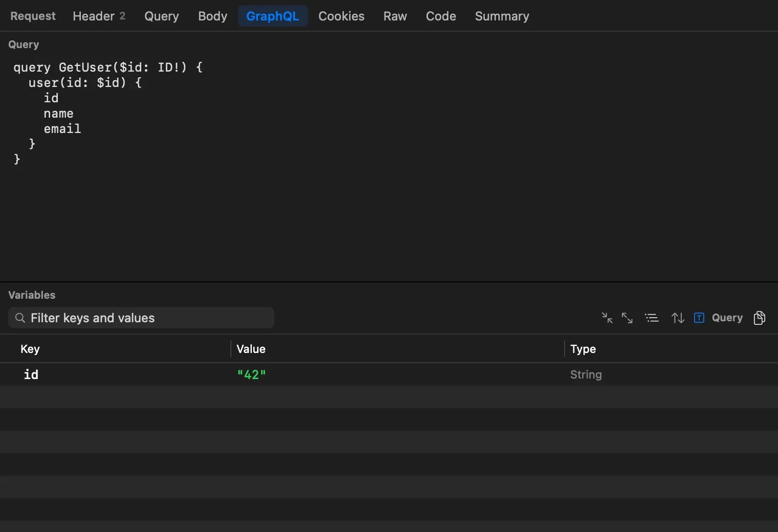The height and width of the screenshot is (532, 778).
Task: Click the blue T type icon
Action: pyautogui.click(x=699, y=318)
